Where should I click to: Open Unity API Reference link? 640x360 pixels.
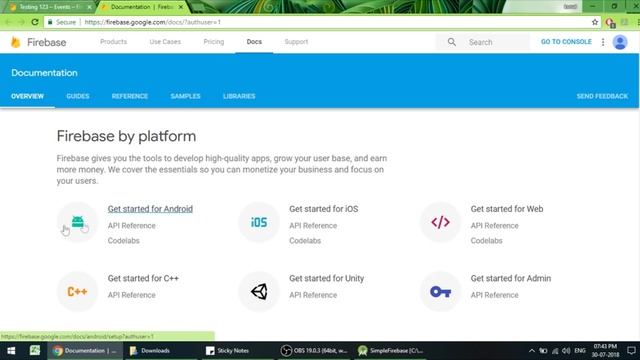[x=313, y=295]
